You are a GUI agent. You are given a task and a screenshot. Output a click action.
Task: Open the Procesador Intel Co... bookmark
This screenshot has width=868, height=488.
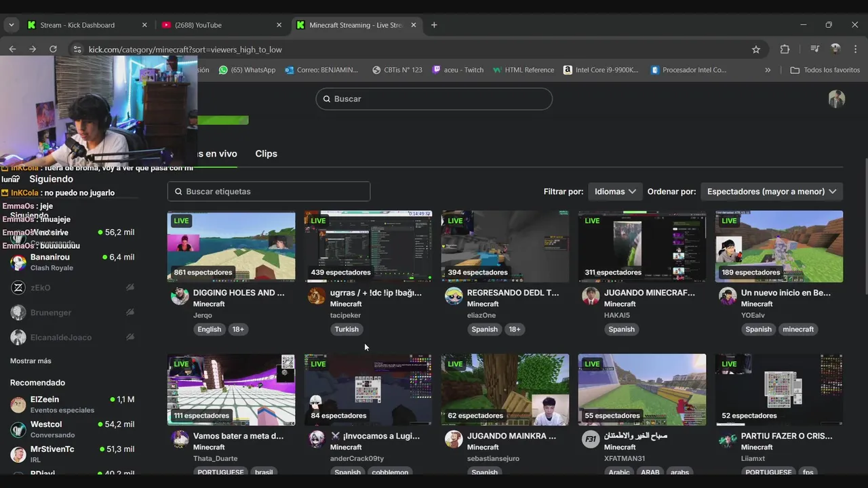688,70
